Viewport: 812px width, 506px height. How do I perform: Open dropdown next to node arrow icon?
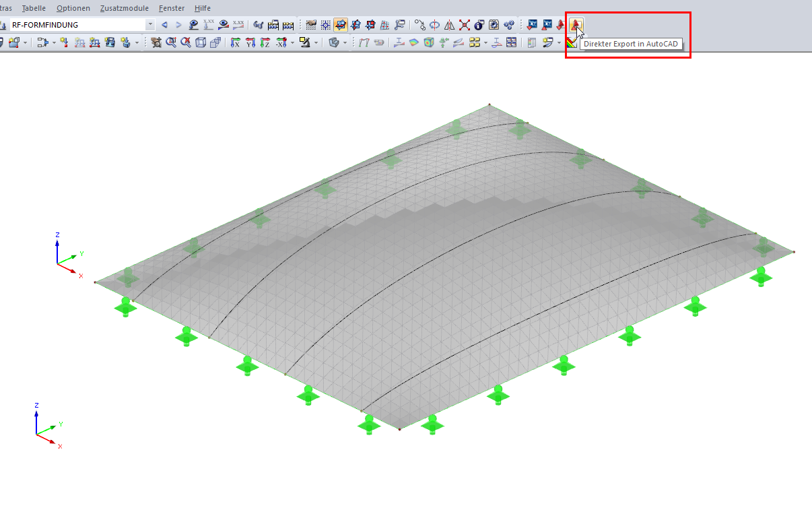click(54, 42)
